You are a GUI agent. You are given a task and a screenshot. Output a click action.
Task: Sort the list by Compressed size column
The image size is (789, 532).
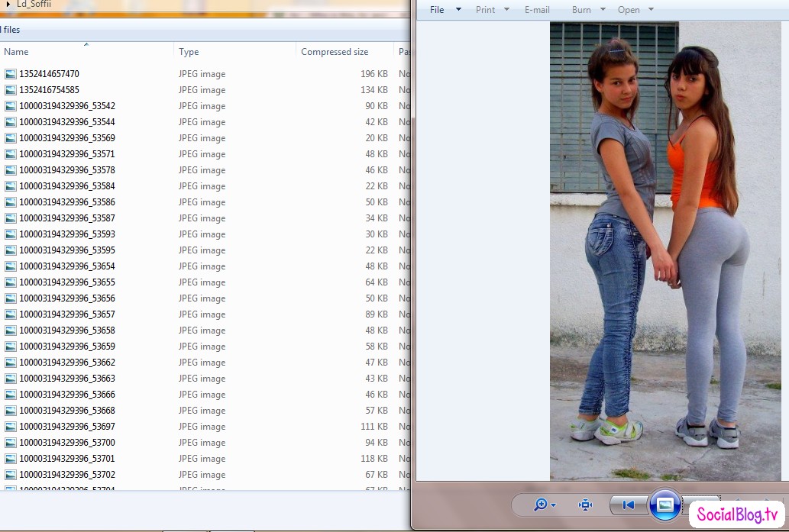[335, 52]
